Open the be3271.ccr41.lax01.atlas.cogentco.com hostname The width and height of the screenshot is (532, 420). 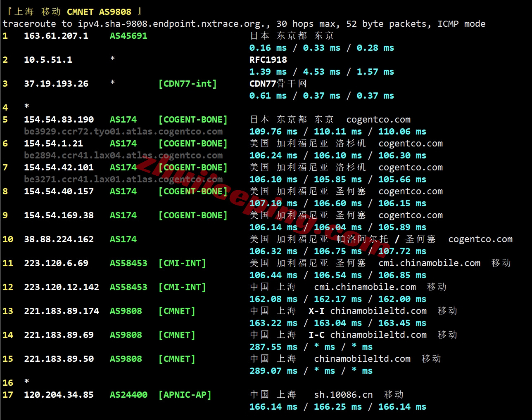(x=123, y=179)
